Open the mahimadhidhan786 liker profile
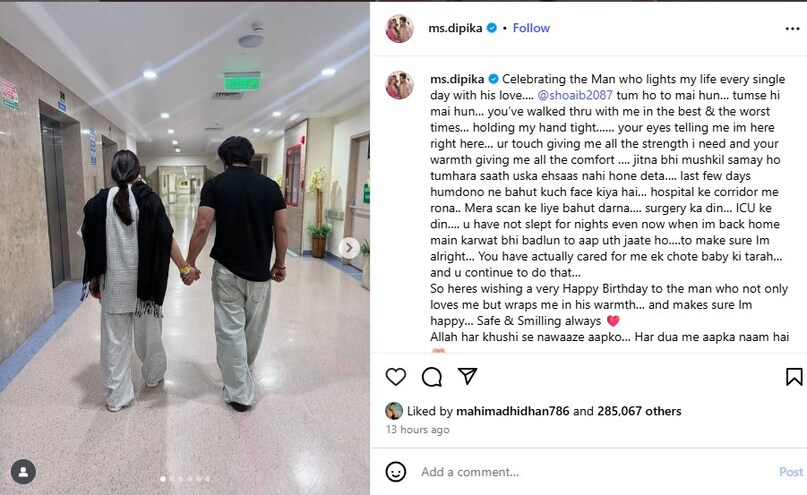This screenshot has width=807, height=495. pos(513,411)
